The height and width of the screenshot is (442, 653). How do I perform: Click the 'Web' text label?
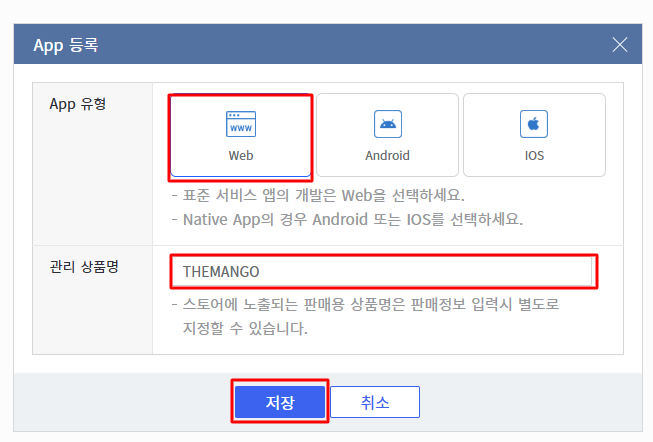coord(241,156)
